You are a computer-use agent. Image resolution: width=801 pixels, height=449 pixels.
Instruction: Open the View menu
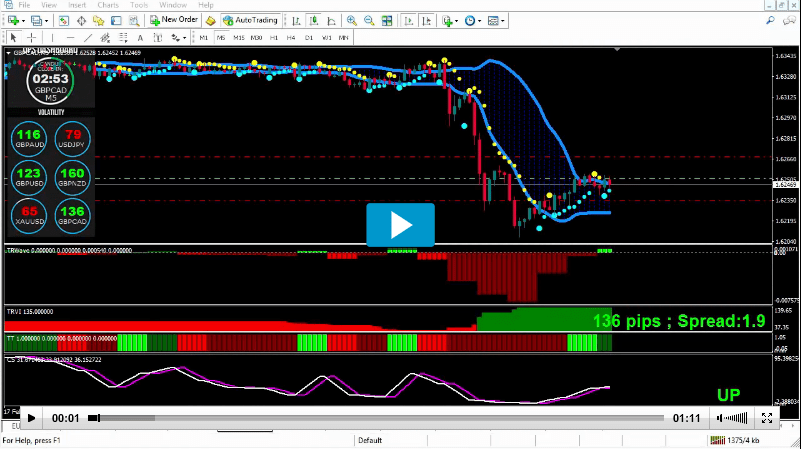[49, 5]
